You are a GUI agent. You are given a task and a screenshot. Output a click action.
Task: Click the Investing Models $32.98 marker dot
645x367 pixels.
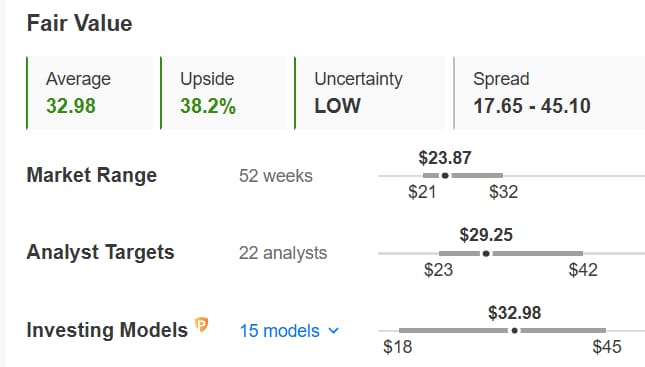[514, 330]
